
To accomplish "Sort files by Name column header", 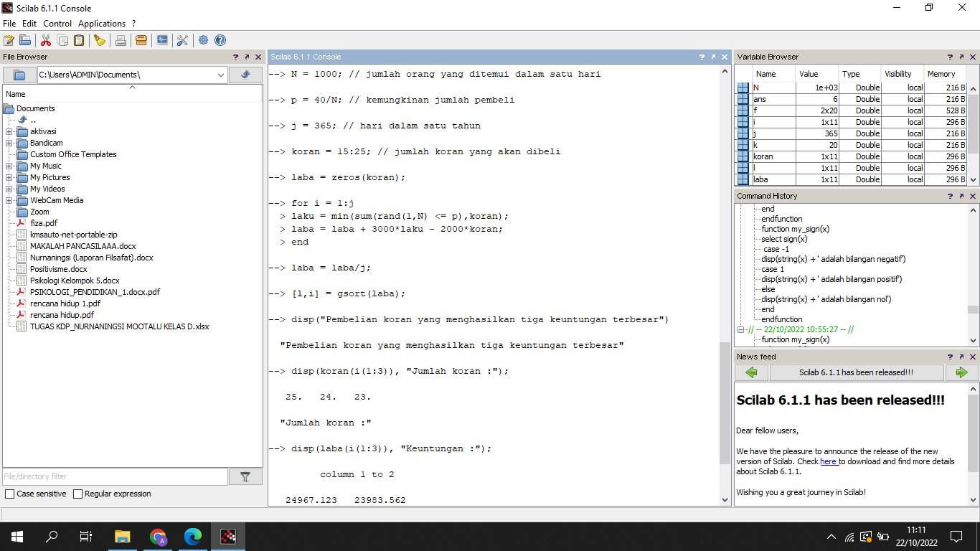I will pos(133,93).
